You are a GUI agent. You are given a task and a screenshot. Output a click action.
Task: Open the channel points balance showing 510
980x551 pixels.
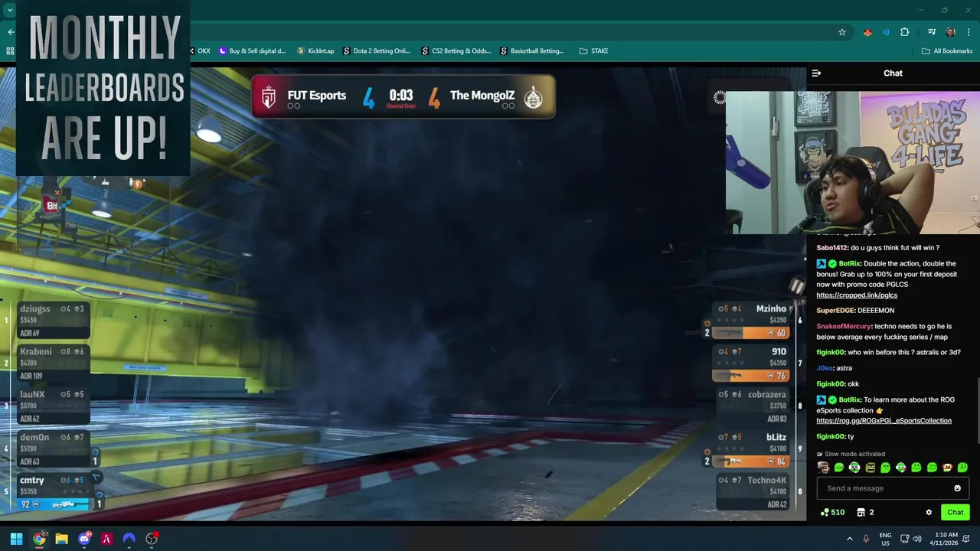click(832, 513)
